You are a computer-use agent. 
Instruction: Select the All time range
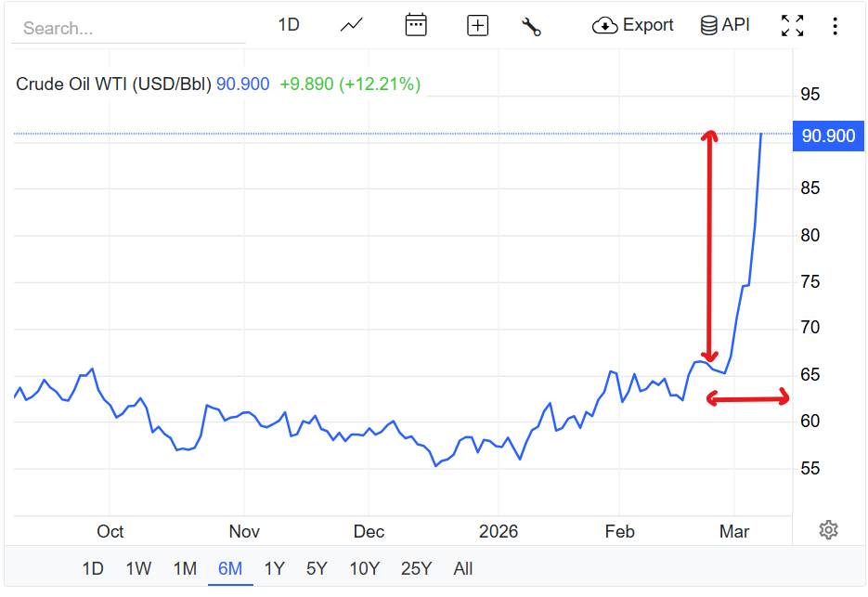pos(463,568)
